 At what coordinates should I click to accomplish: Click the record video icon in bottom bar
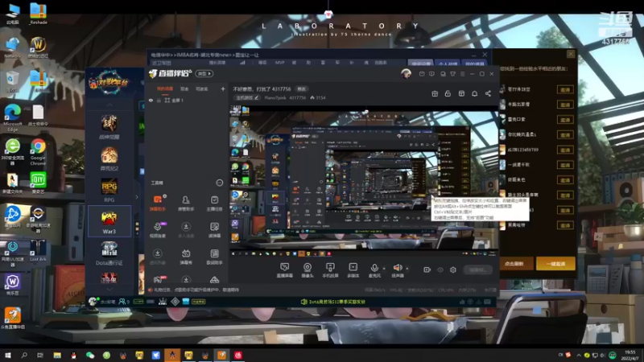(x=427, y=269)
